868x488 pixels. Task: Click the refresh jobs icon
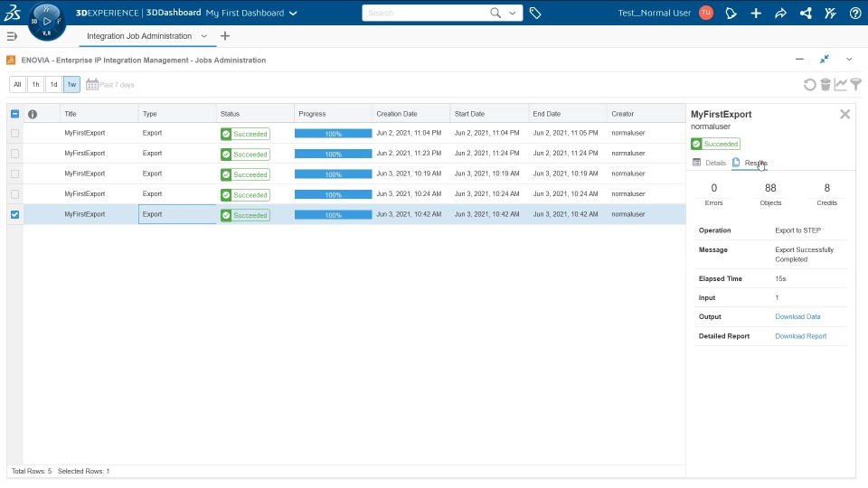pyautogui.click(x=810, y=85)
